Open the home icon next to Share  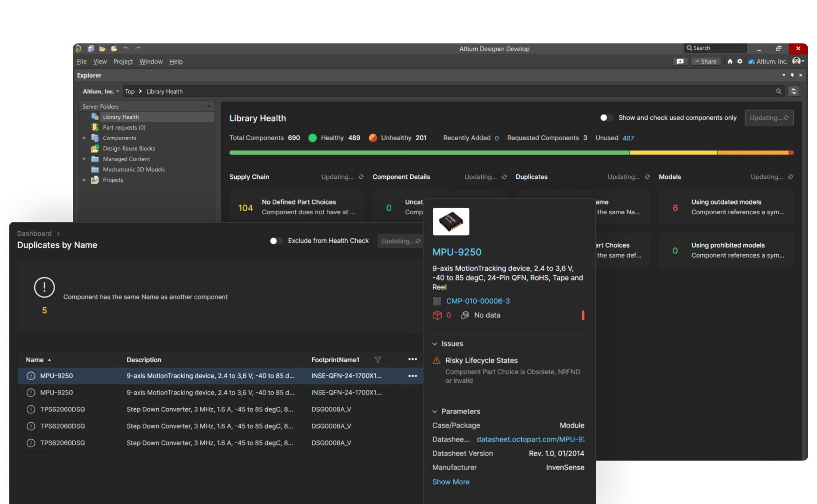pos(730,61)
